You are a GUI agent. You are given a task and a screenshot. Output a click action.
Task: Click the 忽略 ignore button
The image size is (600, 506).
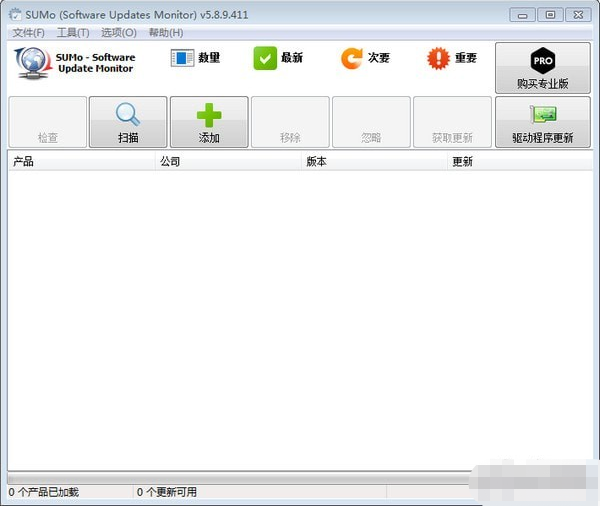coord(372,122)
